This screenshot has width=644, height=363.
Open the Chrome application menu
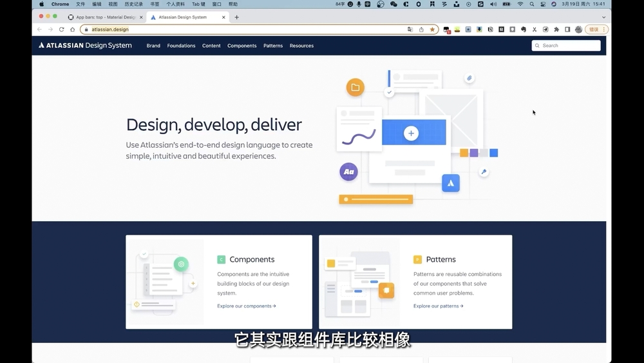point(60,4)
